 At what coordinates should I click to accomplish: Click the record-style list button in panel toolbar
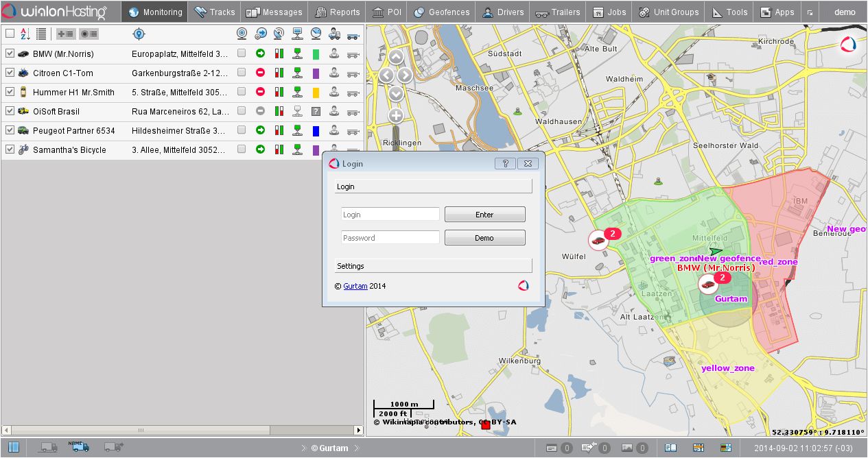tap(89, 34)
